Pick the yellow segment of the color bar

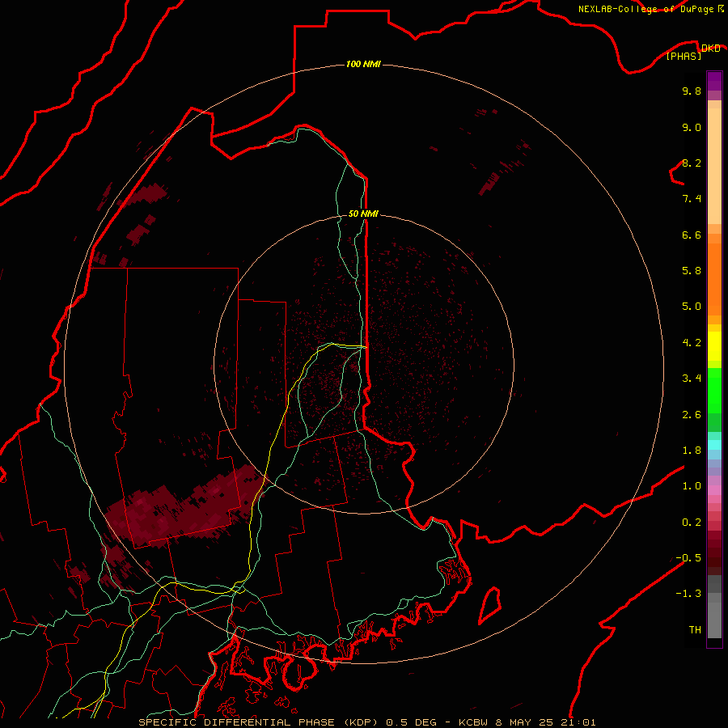pyautogui.click(x=714, y=346)
